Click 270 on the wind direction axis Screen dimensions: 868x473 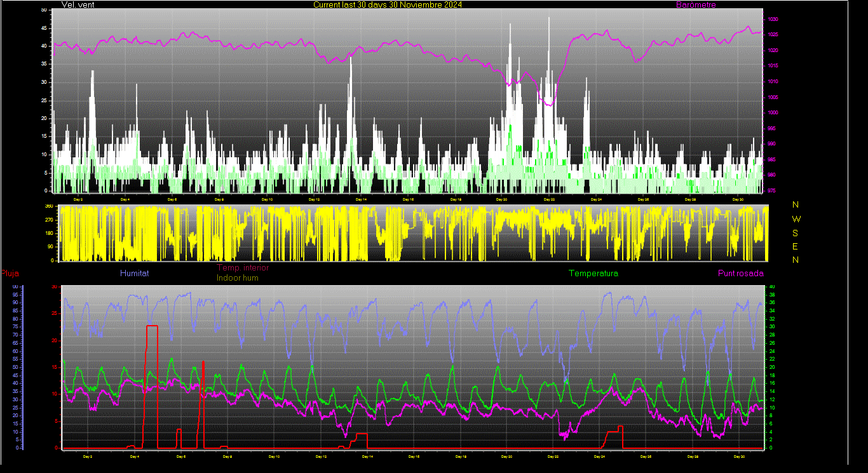pyautogui.click(x=48, y=220)
